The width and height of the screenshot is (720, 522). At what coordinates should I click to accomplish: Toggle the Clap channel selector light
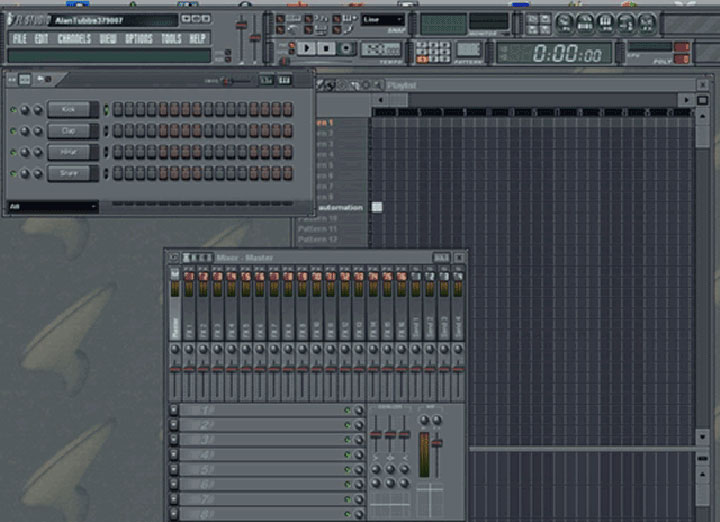(106, 131)
